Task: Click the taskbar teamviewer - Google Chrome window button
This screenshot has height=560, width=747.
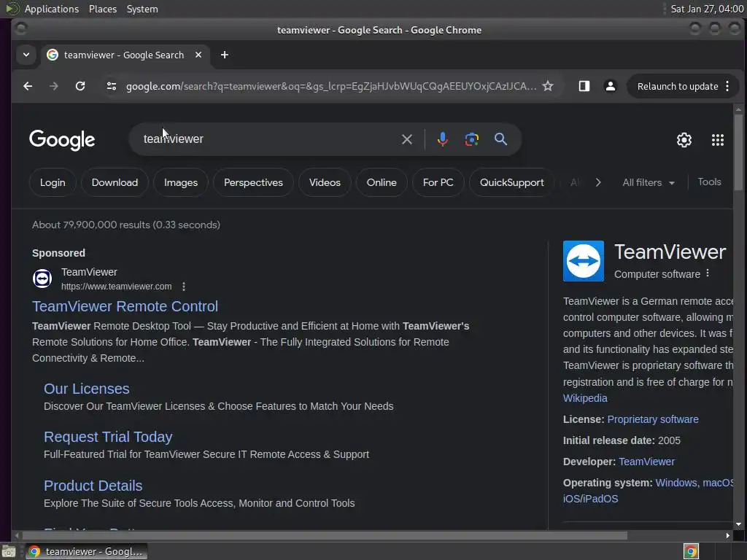Action: click(x=86, y=551)
